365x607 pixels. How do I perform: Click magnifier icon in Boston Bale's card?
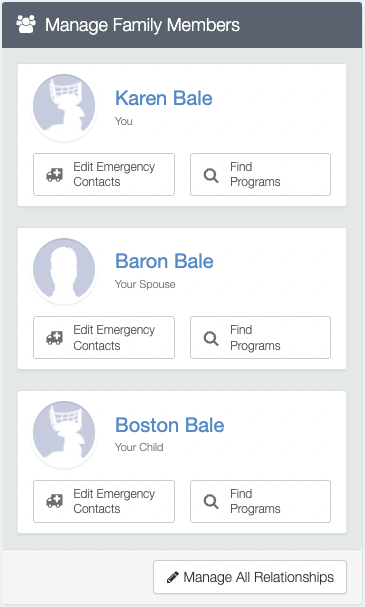pyautogui.click(x=211, y=502)
